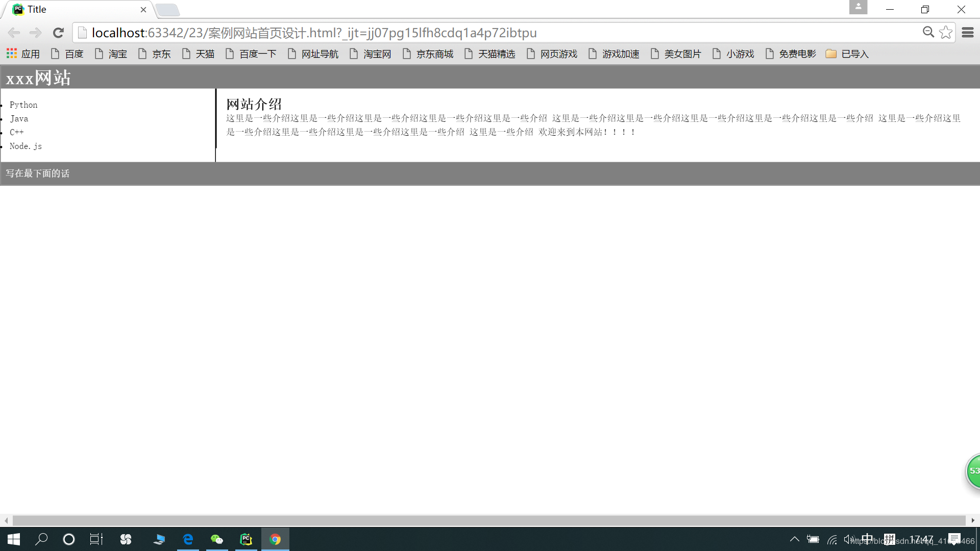Open PyCharm from the taskbar
The image size is (980, 551).
pyautogui.click(x=246, y=539)
